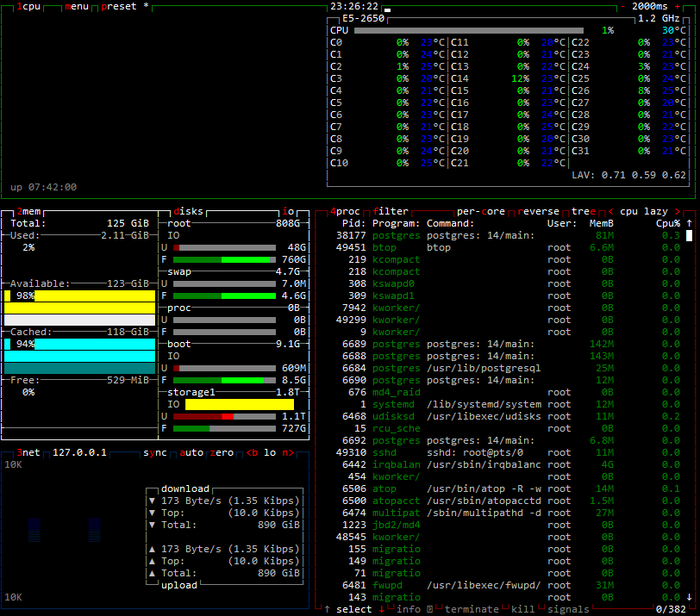
Task: Hide the 2mem box
Action: coord(28,211)
